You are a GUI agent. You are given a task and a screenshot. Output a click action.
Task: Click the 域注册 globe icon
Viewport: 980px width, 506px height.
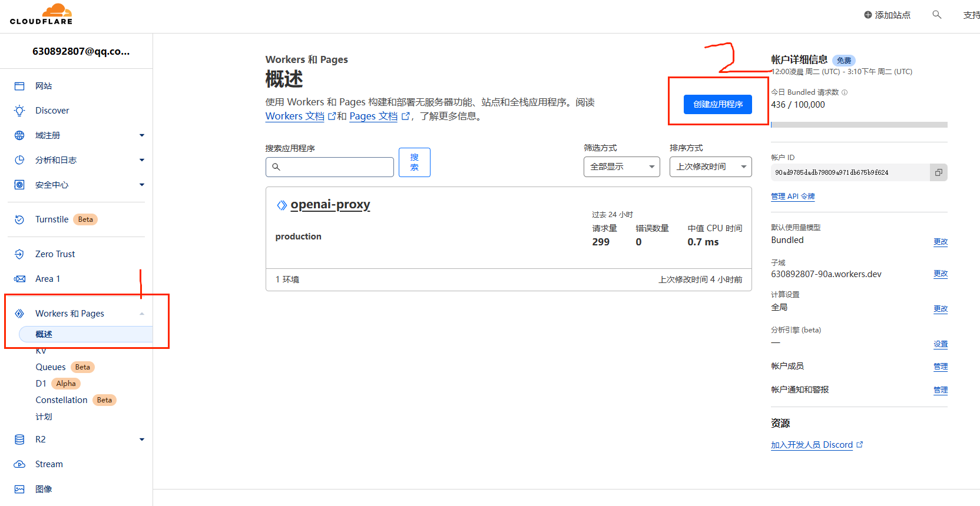19,135
